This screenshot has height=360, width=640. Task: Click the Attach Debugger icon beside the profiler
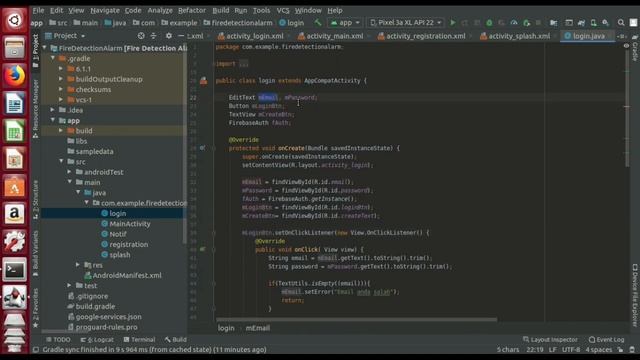pos(527,23)
